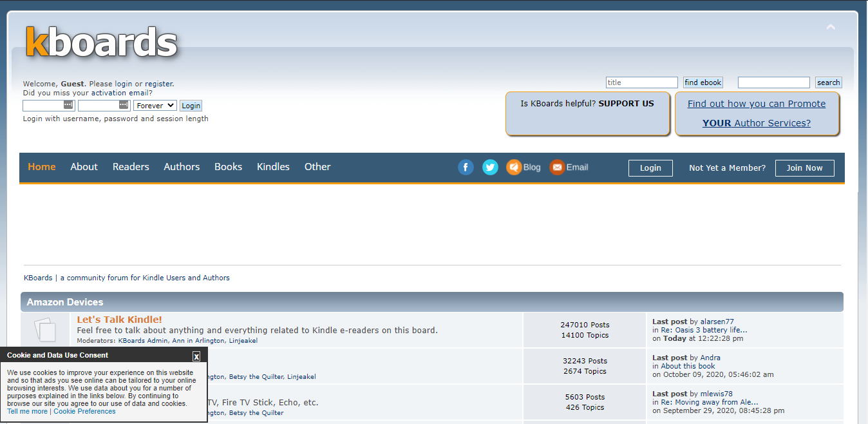Focus the username field in the login form

[x=49, y=106]
